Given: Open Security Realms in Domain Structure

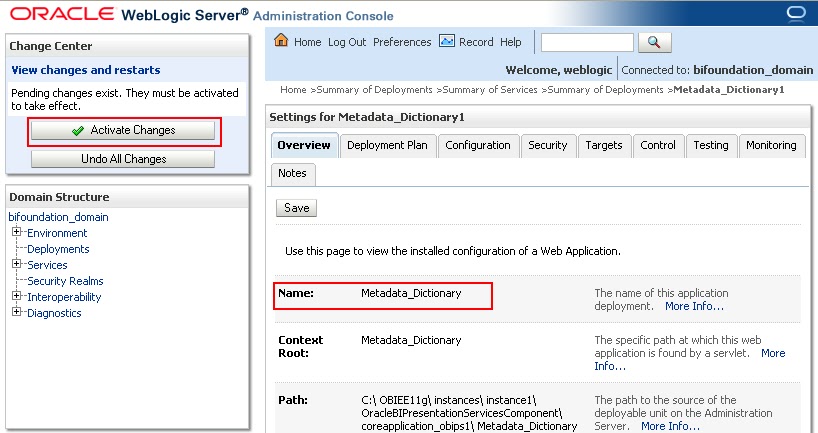Looking at the screenshot, I should tap(65, 281).
